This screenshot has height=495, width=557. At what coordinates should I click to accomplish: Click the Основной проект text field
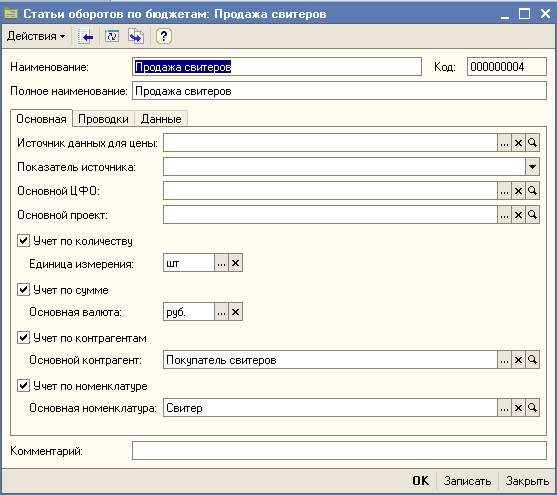pyautogui.click(x=330, y=215)
